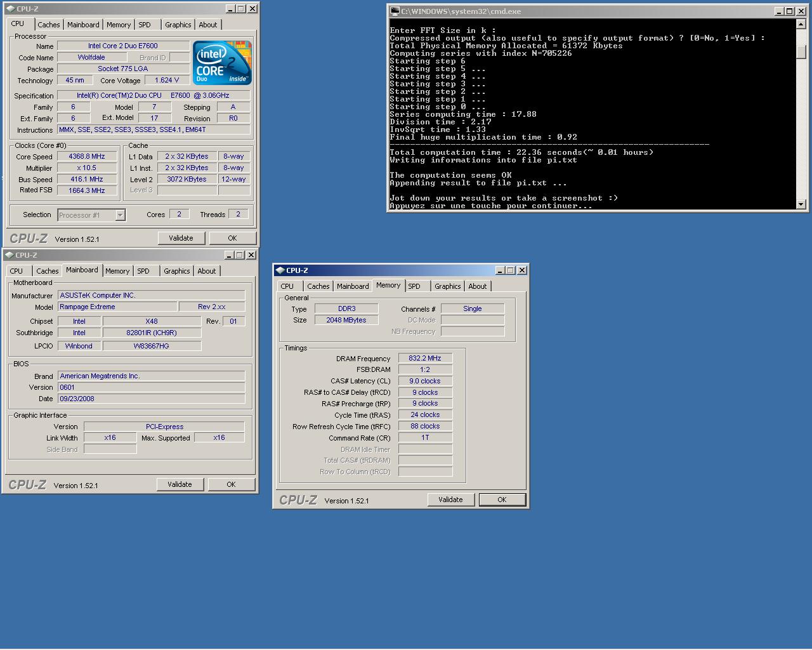Click CPU-Z title icon in Mainboard window
Screen dimensions: 812x650
tap(9, 255)
